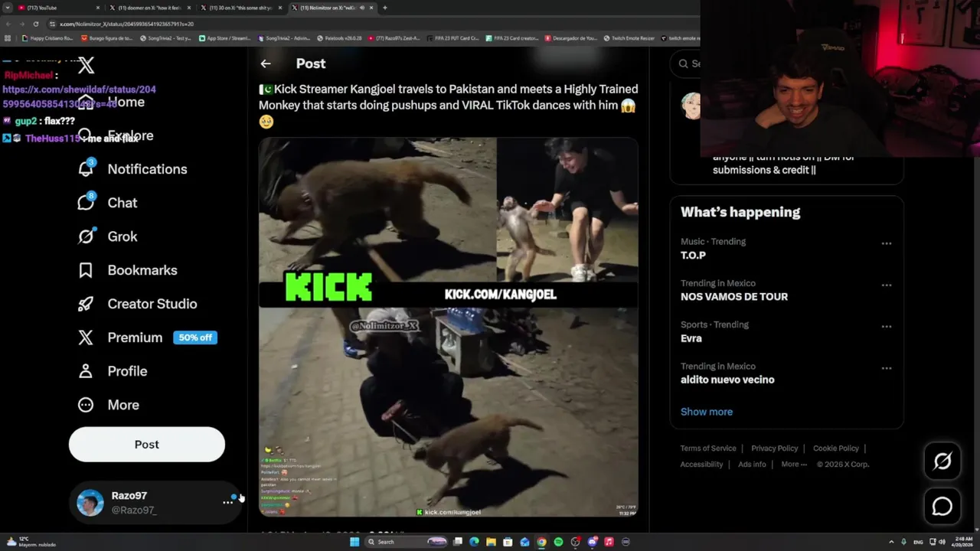Open more options for aldito nuevo vecino trend
Screen dimensions: 980x551
(x=886, y=368)
